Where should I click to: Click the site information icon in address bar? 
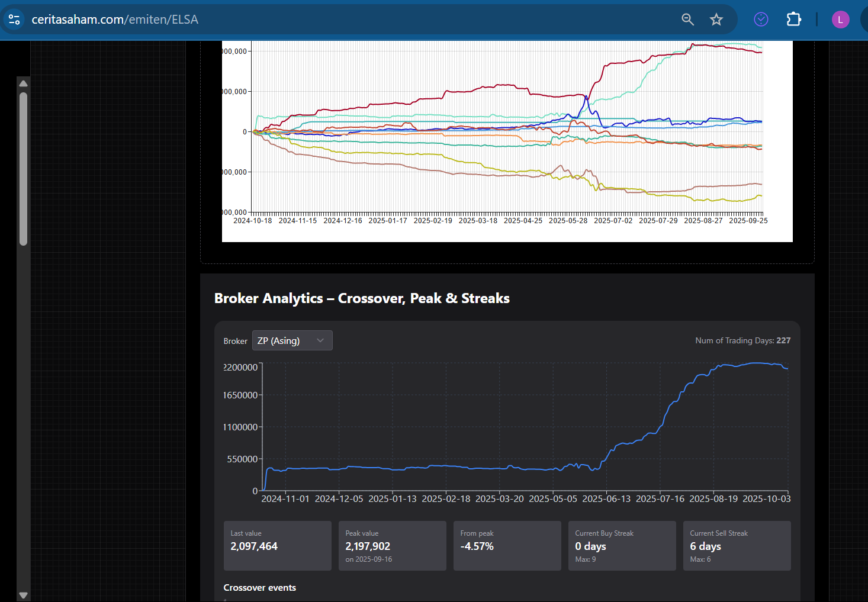(x=14, y=20)
